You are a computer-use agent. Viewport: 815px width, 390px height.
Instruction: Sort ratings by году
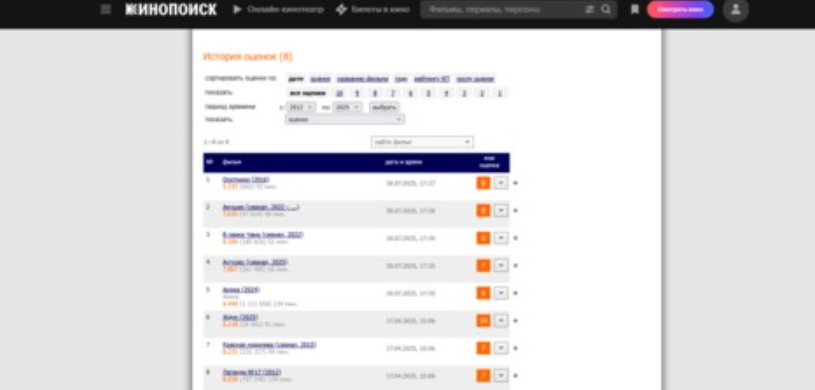pos(401,79)
